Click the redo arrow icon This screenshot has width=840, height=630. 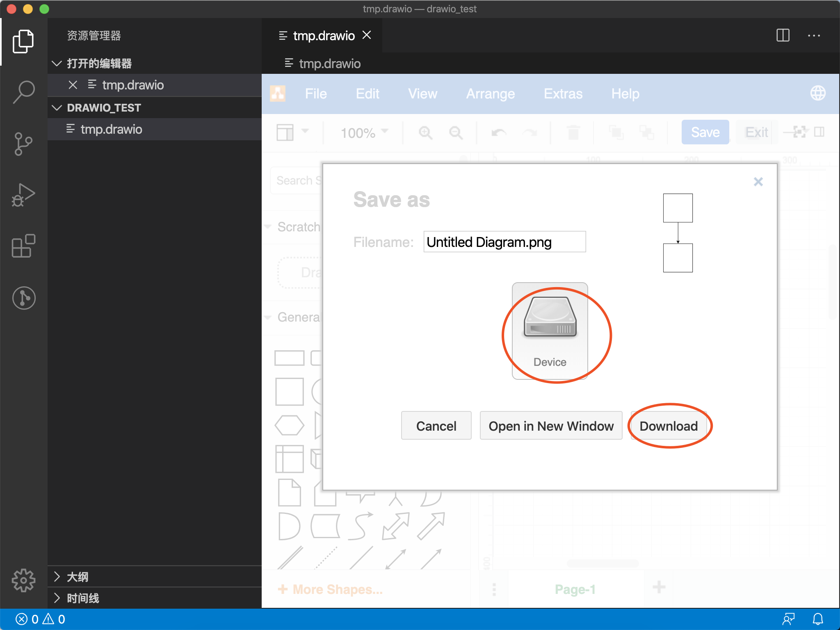[x=530, y=132]
